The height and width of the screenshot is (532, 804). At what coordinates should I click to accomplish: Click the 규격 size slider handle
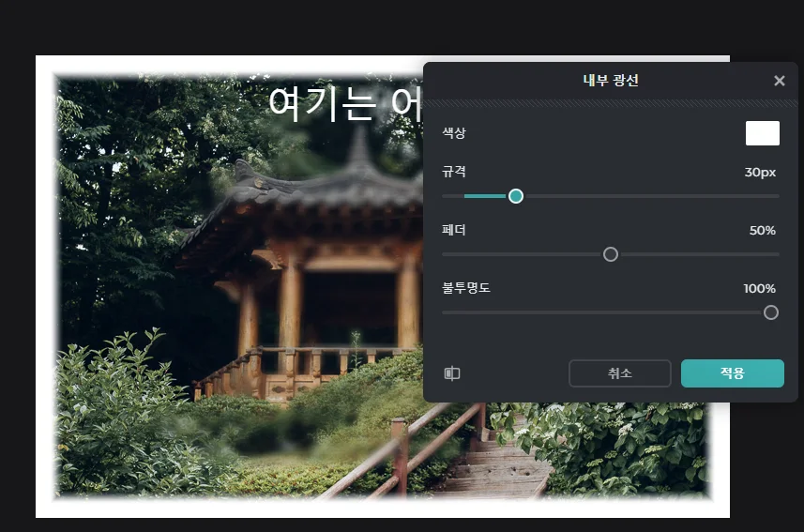pyautogui.click(x=516, y=196)
